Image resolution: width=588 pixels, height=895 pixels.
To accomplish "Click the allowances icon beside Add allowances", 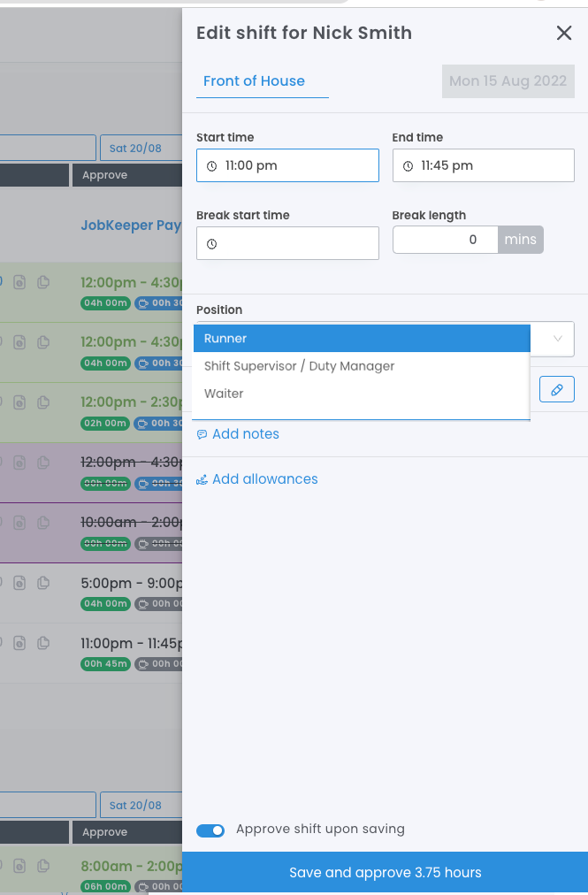I will point(202,480).
